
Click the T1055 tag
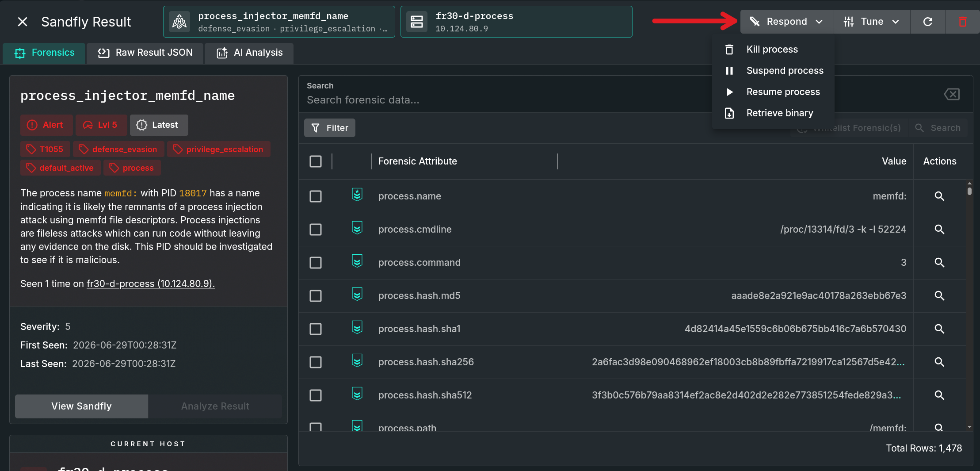tap(45, 149)
